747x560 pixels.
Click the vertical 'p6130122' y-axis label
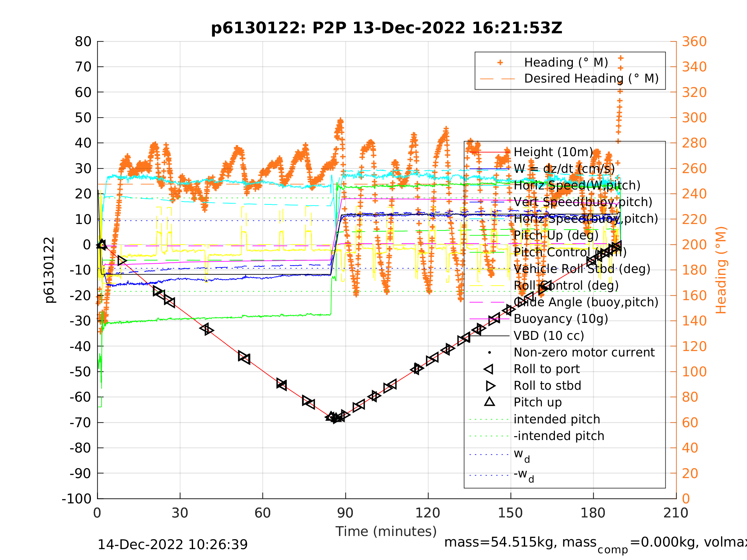(x=50, y=270)
